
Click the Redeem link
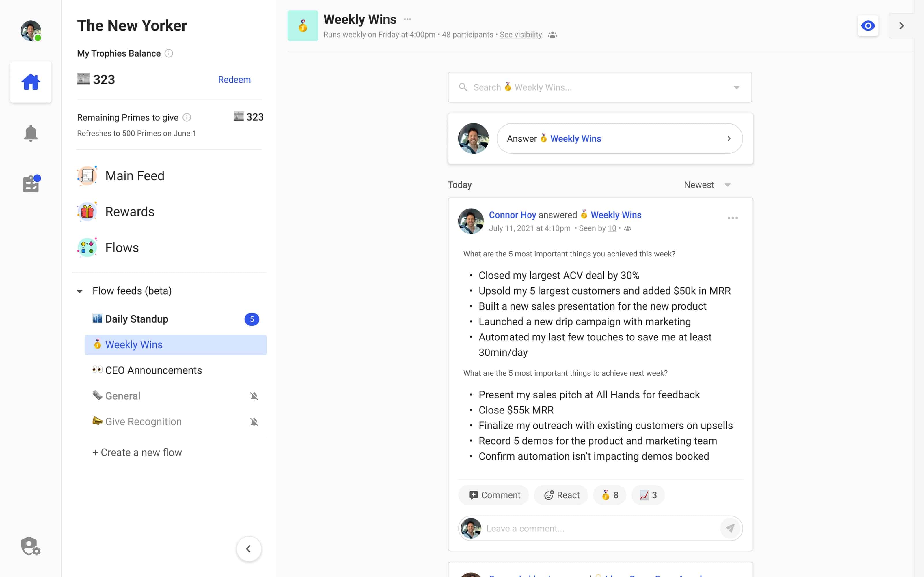pyautogui.click(x=234, y=79)
